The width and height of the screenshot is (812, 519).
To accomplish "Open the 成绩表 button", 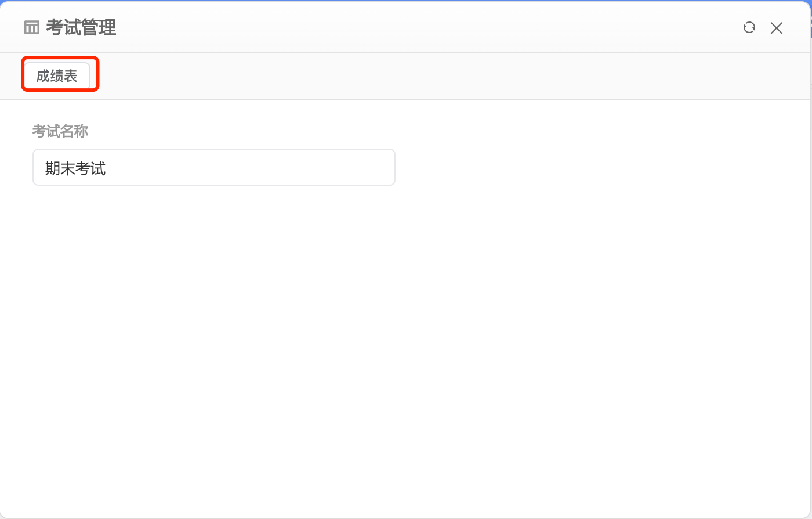I will [x=57, y=76].
